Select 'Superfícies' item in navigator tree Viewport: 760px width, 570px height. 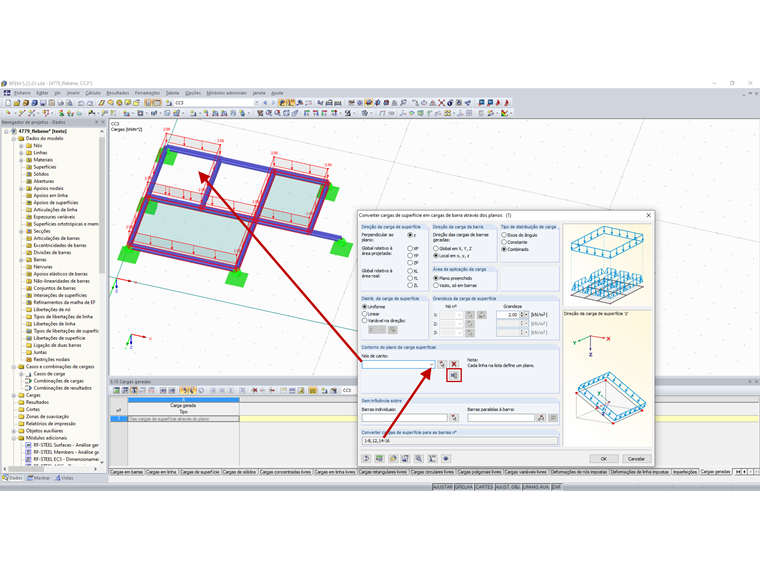click(x=45, y=167)
